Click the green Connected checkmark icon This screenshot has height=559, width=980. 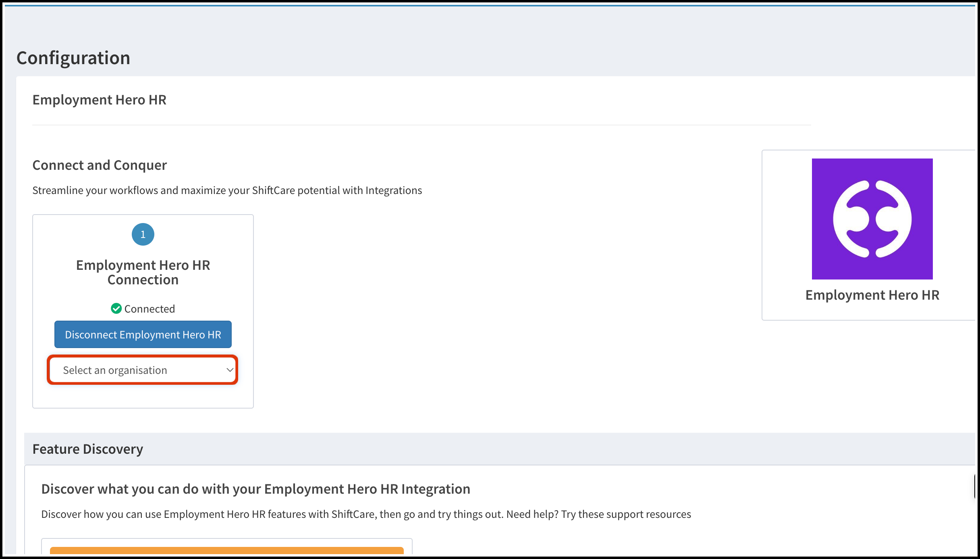point(116,309)
